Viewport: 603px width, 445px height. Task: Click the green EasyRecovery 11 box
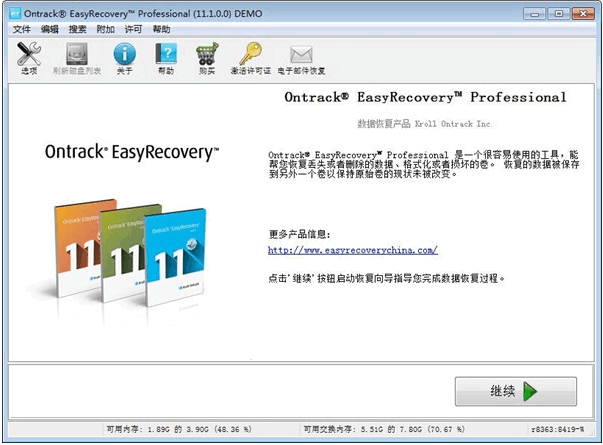pyautogui.click(x=122, y=254)
